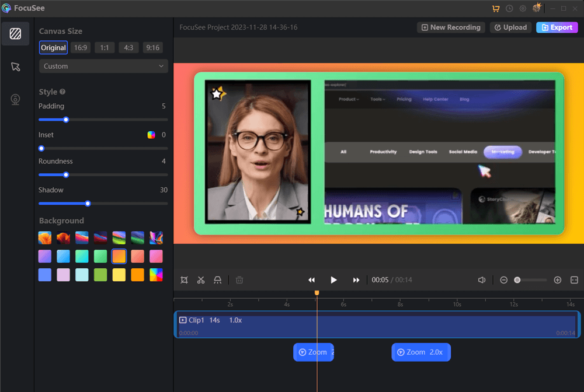Select the solid yellow background swatch

coord(119,275)
